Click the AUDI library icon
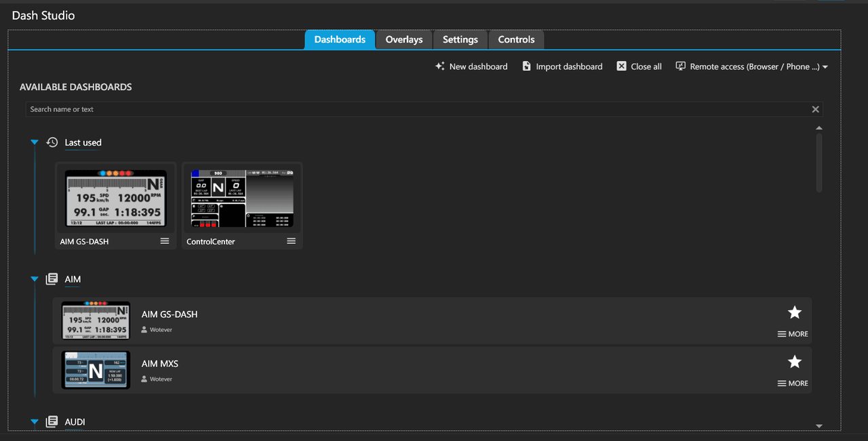 pyautogui.click(x=52, y=422)
